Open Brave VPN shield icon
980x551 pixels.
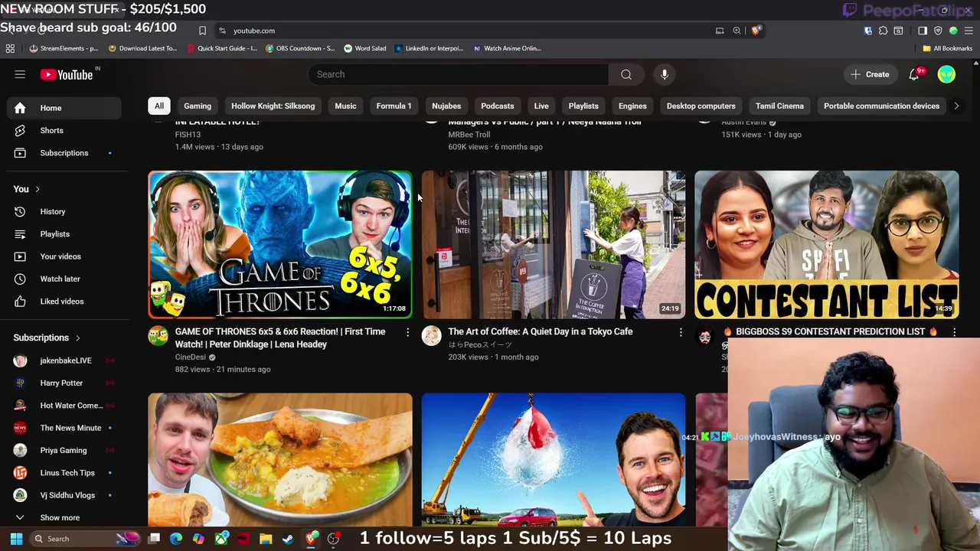938,31
